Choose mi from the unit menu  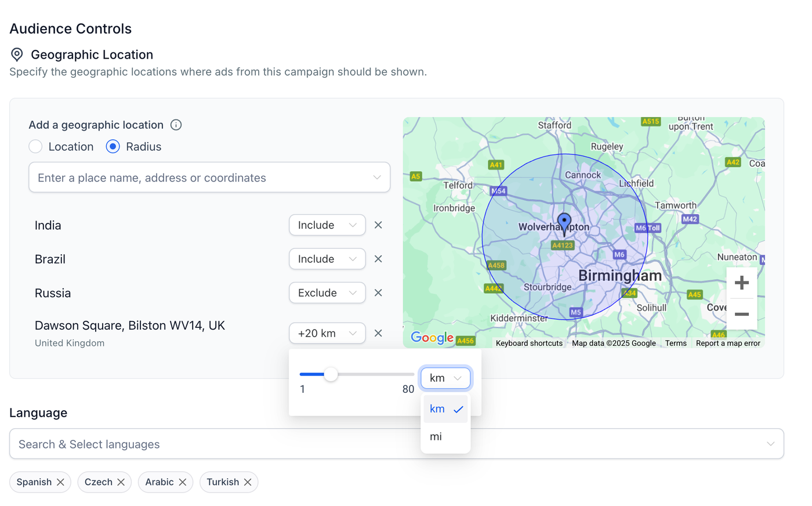pyautogui.click(x=445, y=436)
